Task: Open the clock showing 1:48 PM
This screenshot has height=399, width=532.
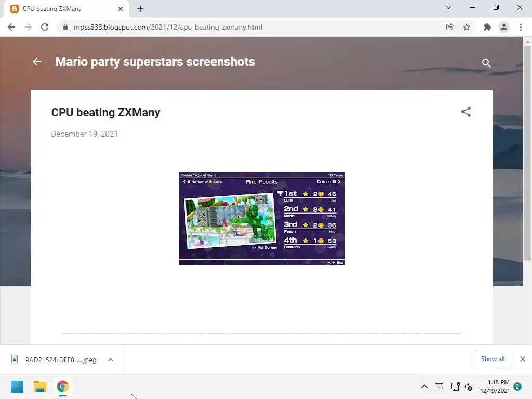Action: point(495,387)
